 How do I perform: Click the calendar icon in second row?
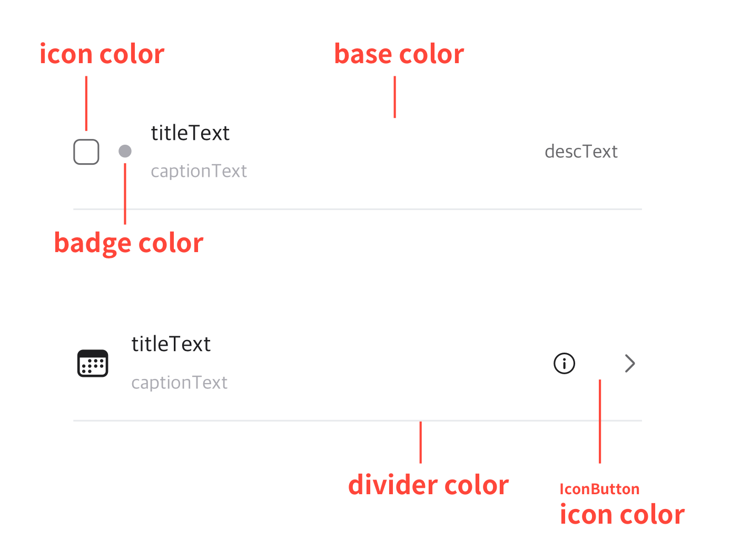[x=93, y=363]
